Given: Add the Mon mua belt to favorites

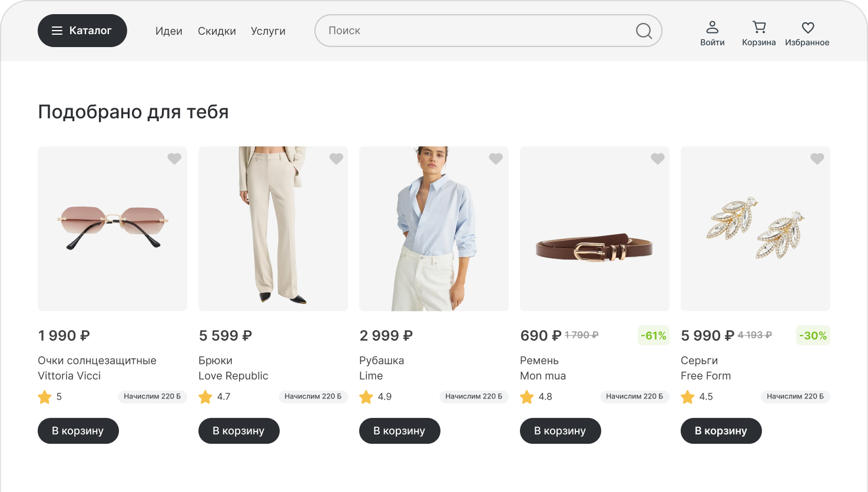Looking at the screenshot, I should tap(657, 159).
